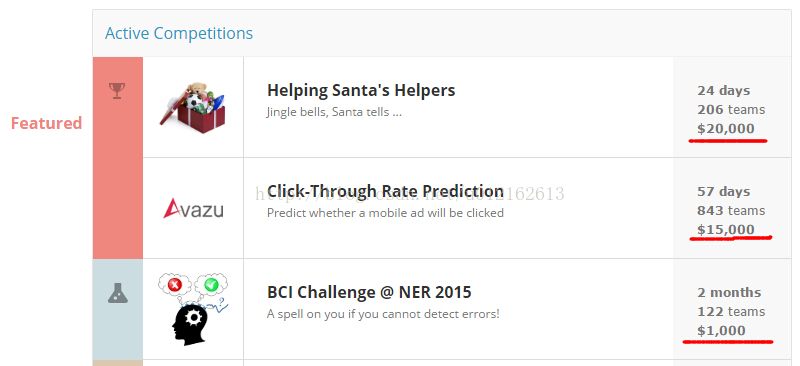Viewport: 800px width, 366px height.
Task: Click the $1,000 prize amount
Action: 721,331
